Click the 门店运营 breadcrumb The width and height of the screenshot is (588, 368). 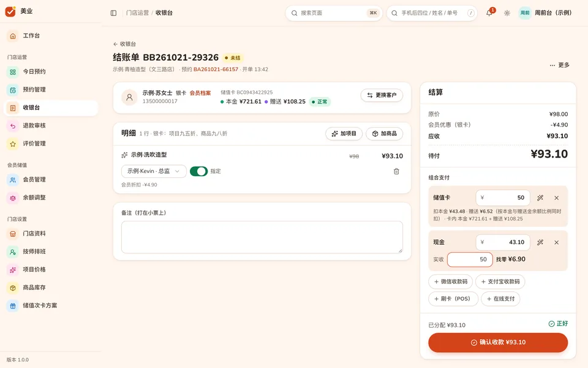tap(137, 13)
